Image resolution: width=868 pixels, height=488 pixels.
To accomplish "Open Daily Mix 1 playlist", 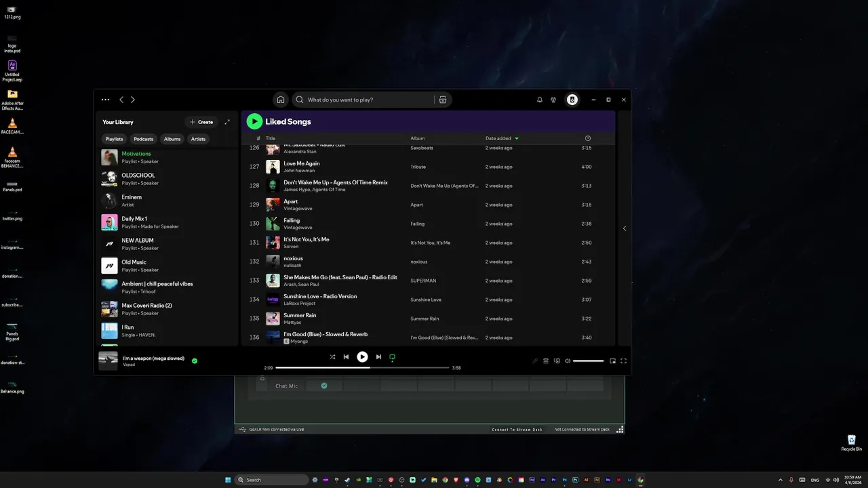I will pos(167,222).
